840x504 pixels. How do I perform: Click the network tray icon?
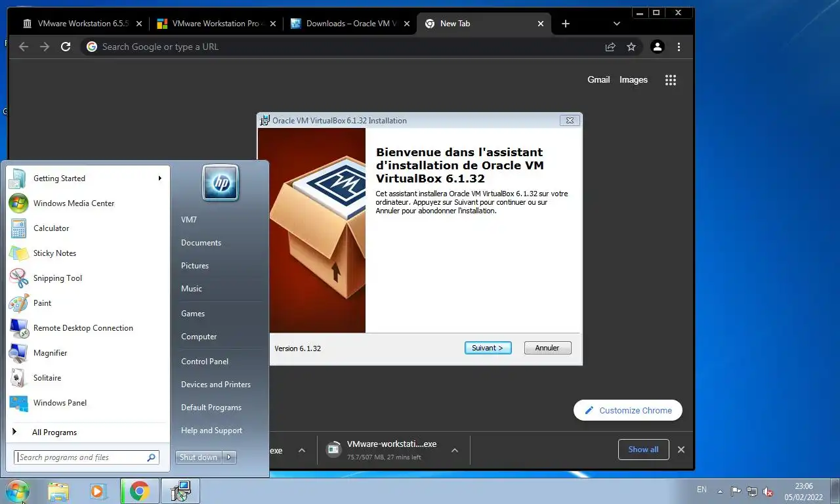[752, 492]
